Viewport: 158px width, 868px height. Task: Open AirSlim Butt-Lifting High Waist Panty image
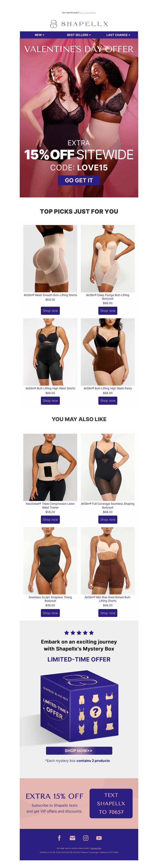108,352
